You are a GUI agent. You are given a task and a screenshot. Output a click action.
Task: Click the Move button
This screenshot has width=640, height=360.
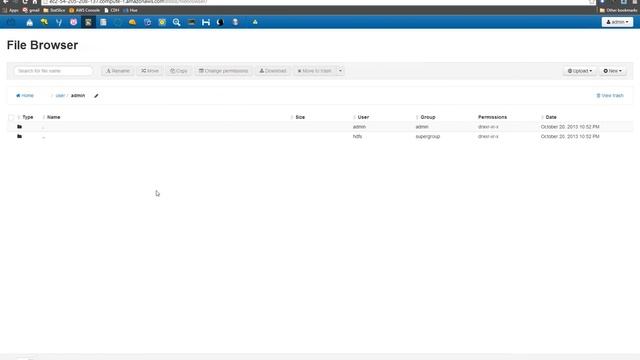(150, 71)
